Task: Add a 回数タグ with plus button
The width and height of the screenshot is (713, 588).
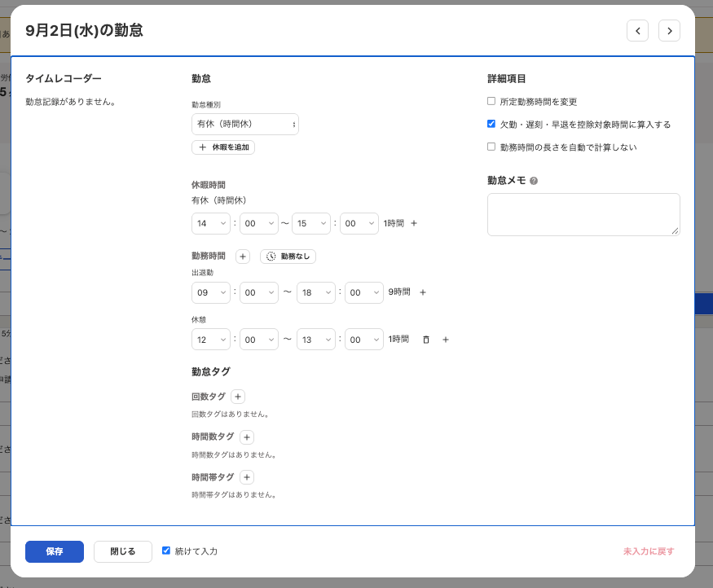Action: click(x=238, y=397)
